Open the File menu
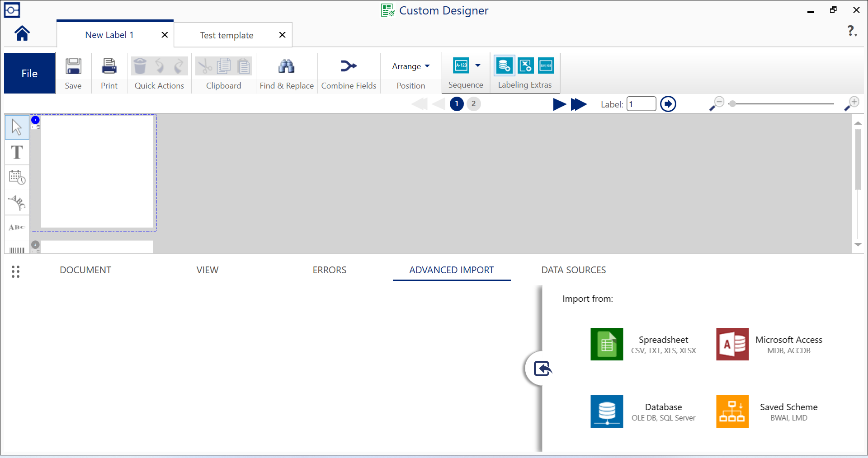Viewport: 868px width, 458px height. click(29, 73)
